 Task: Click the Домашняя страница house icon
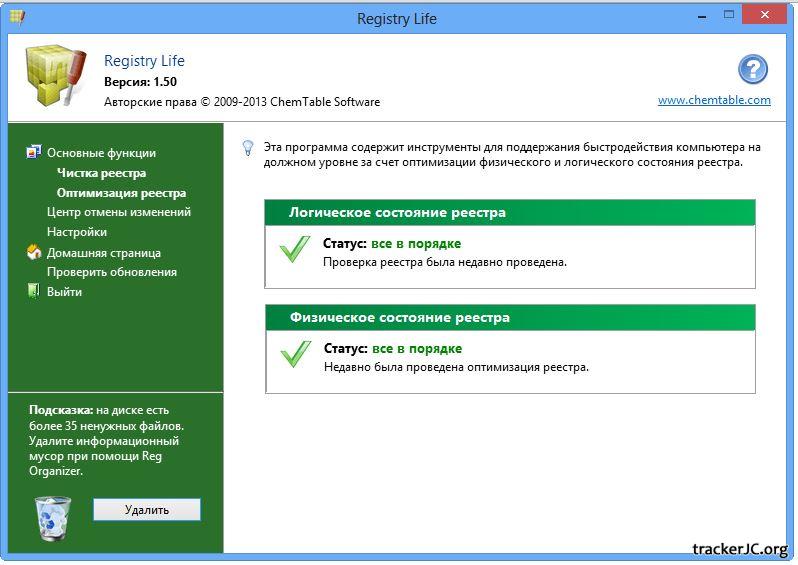(34, 253)
